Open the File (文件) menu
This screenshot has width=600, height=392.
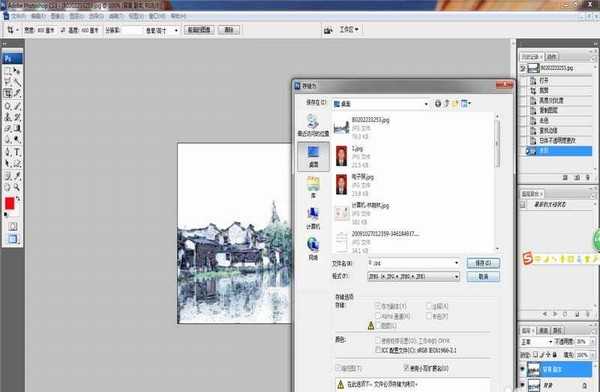(18, 16)
